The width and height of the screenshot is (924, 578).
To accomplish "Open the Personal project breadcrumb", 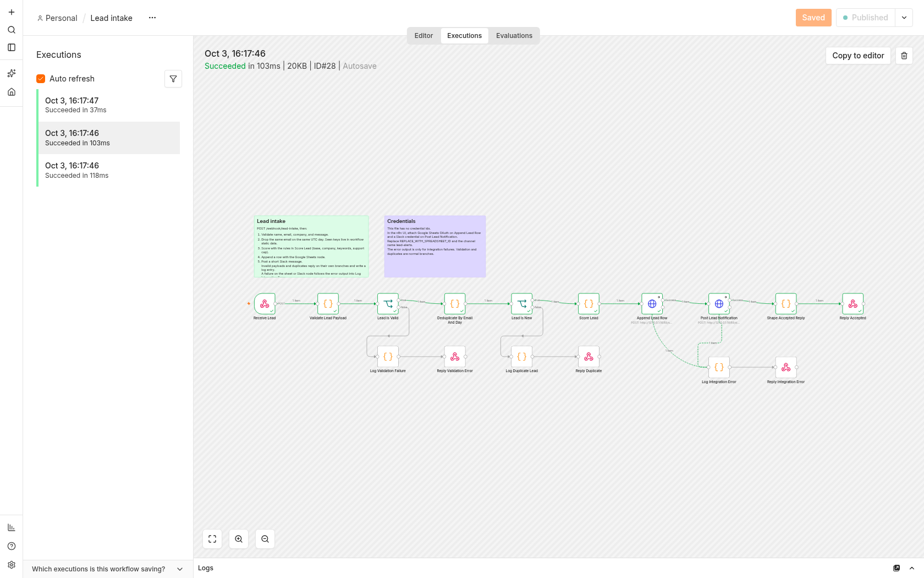I will [x=57, y=18].
